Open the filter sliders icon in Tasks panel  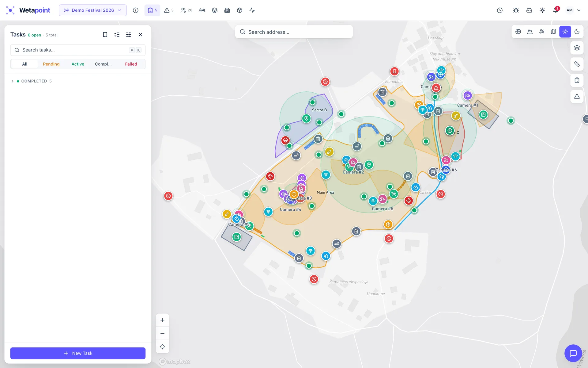pos(129,35)
